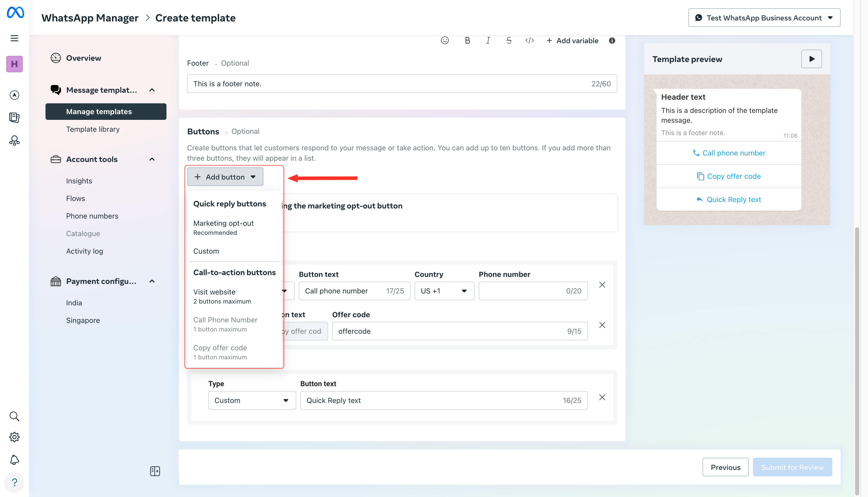Click the Previous button
868x497 pixels.
(x=725, y=467)
